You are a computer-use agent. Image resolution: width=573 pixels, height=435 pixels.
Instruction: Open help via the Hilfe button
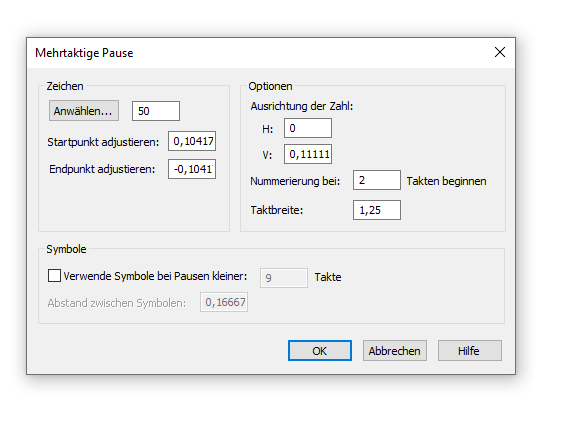pos(470,351)
